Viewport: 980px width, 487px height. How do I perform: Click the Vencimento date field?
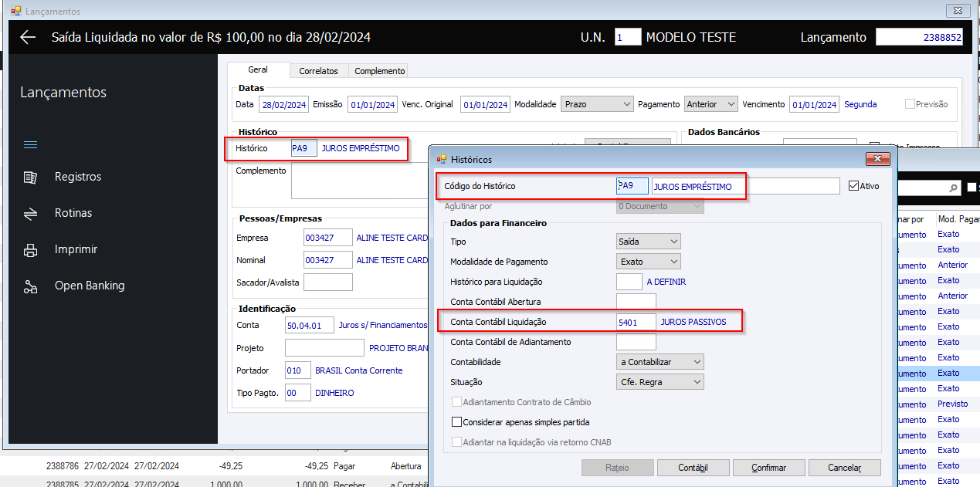tap(814, 104)
